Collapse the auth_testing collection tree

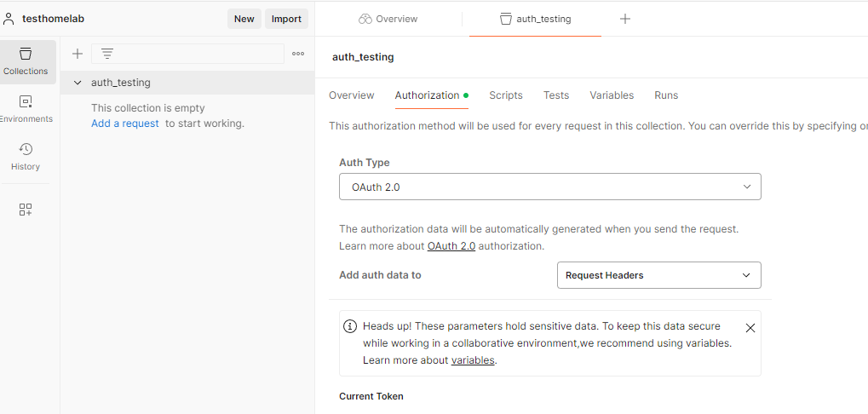coord(78,83)
